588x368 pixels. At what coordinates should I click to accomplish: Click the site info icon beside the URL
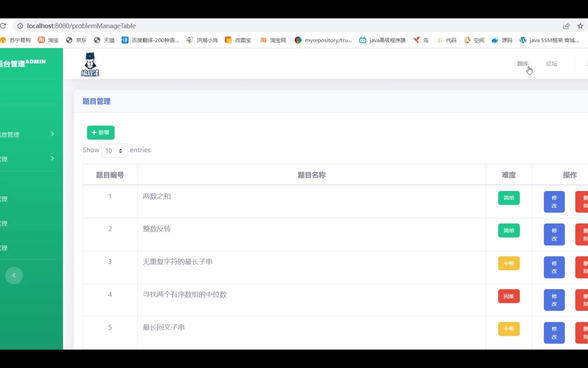20,26
